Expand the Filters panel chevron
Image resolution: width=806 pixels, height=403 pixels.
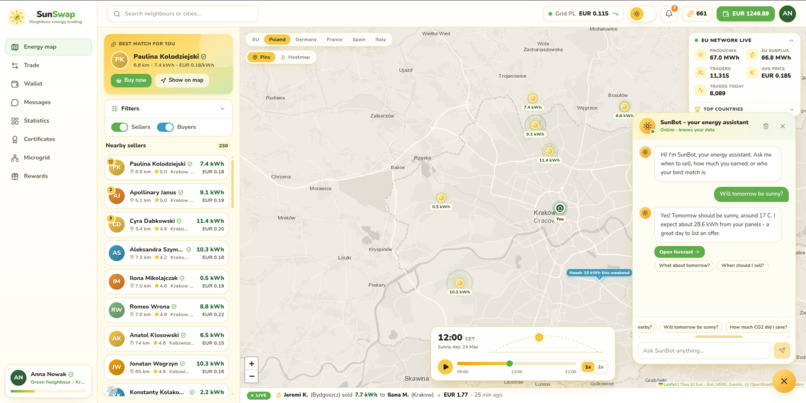tap(223, 108)
